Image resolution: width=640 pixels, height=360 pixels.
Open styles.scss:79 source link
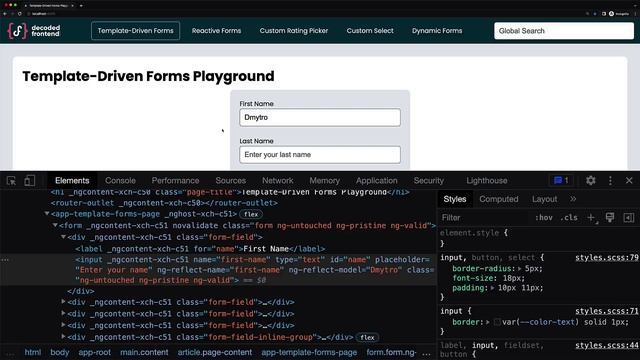tap(607, 258)
